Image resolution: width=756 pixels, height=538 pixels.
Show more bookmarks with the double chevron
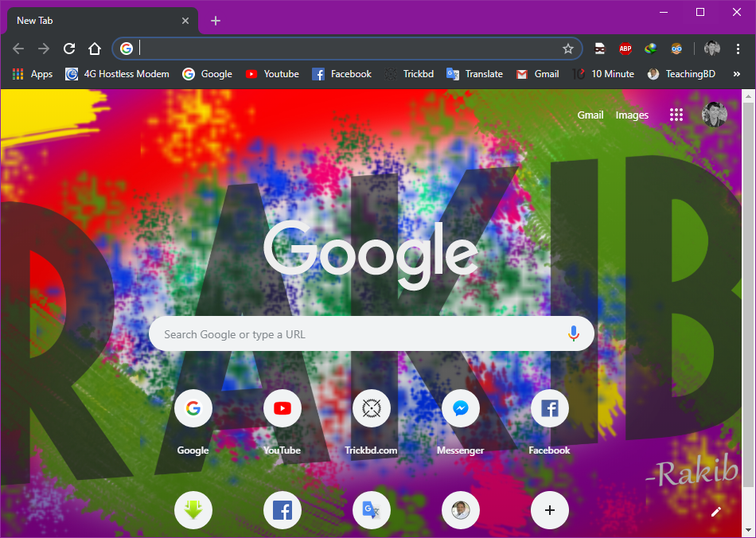click(736, 74)
